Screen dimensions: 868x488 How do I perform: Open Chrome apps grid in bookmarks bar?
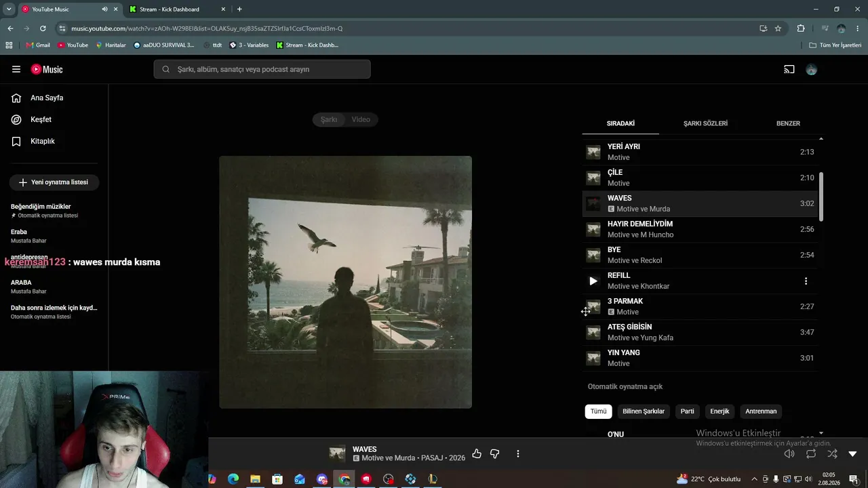[9, 45]
